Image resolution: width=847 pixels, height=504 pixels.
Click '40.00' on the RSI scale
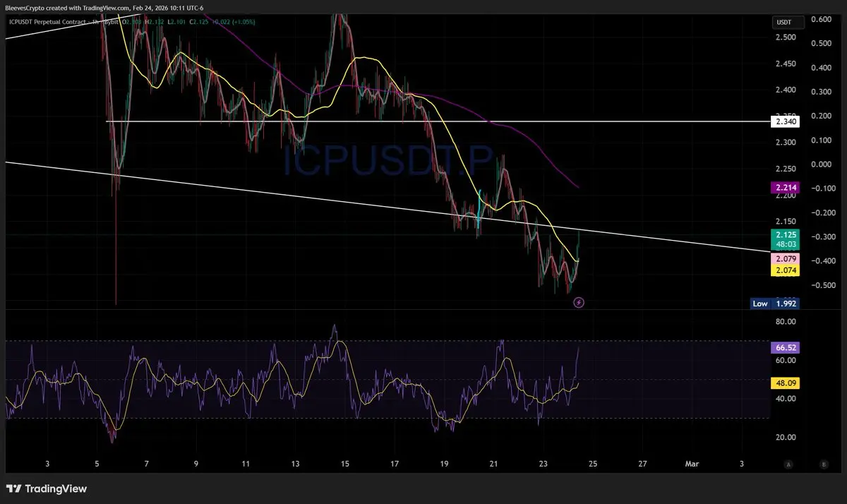tap(786, 399)
